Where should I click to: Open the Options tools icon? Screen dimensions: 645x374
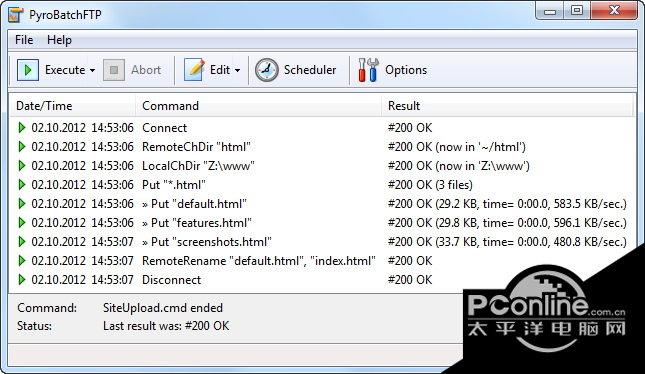[368, 70]
